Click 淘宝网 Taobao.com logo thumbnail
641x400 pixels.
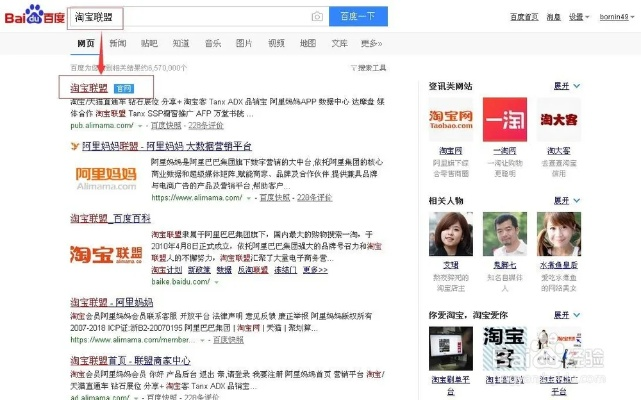click(451, 119)
